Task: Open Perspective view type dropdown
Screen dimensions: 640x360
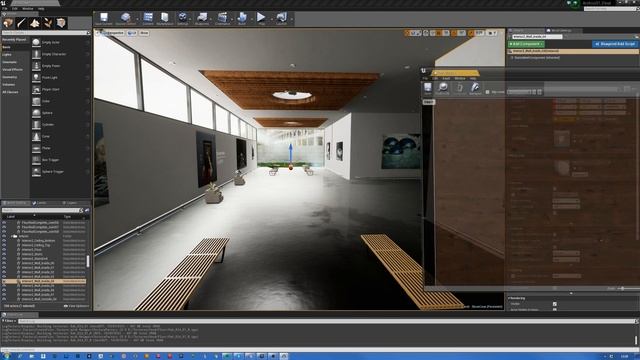Action: pyautogui.click(x=113, y=33)
